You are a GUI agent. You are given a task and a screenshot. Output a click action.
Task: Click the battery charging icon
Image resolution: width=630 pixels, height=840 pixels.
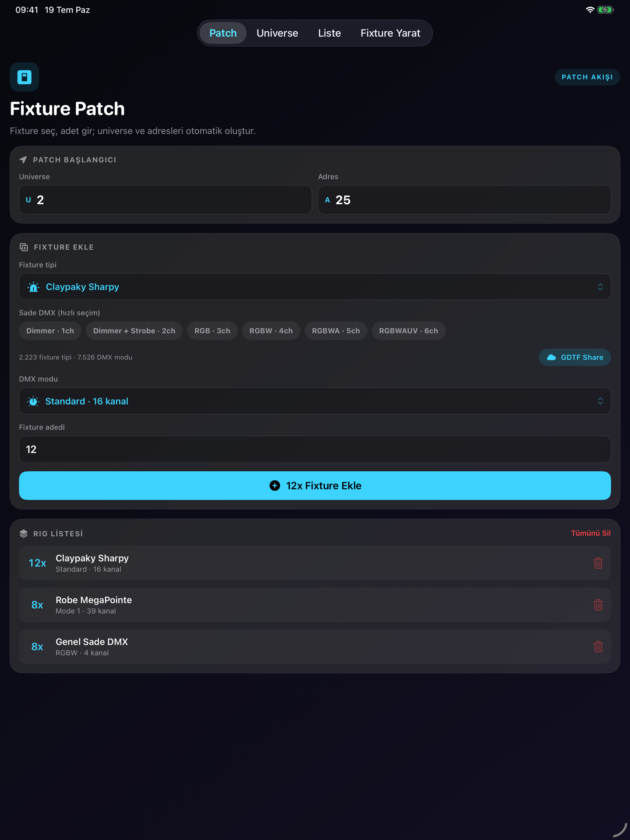pos(605,10)
